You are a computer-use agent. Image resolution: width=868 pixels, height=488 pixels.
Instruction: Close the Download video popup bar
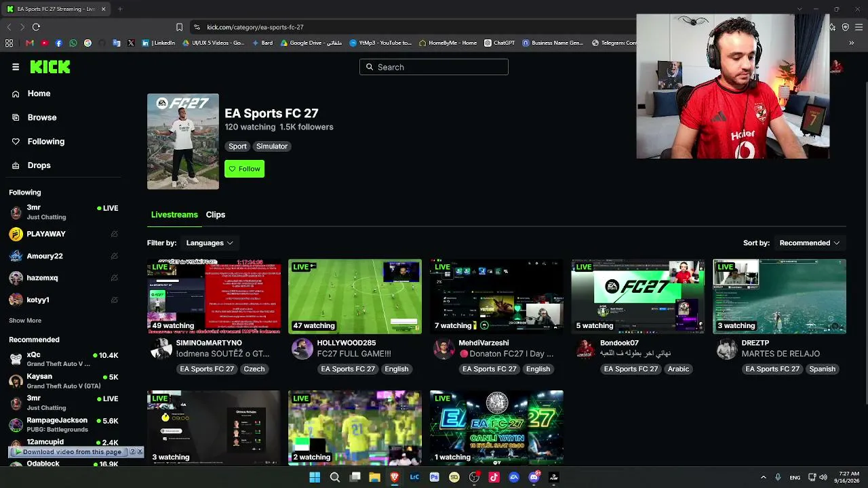tap(140, 451)
